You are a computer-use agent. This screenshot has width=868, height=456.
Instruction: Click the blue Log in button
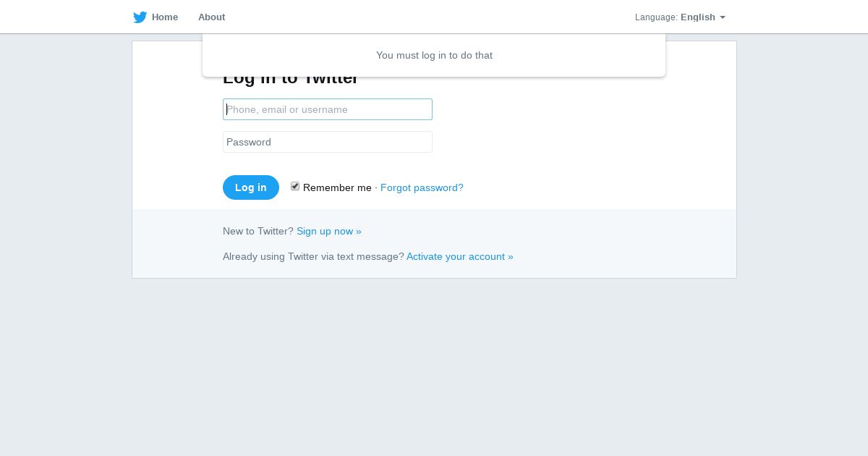tap(251, 187)
